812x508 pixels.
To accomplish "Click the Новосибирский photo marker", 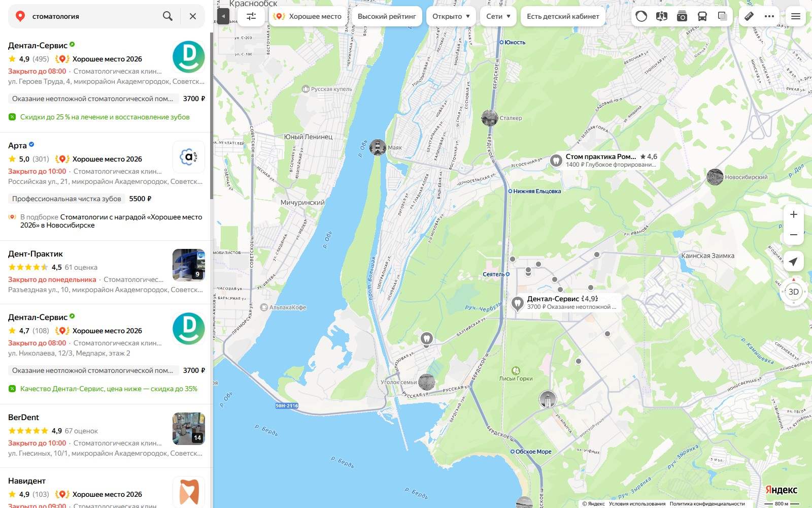I will [x=715, y=177].
